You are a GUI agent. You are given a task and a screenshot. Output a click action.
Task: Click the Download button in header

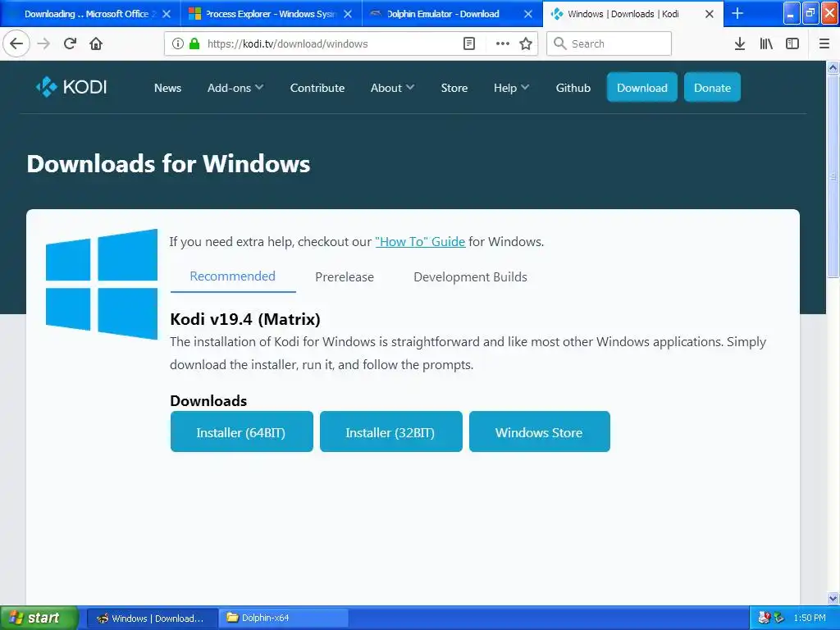click(641, 87)
